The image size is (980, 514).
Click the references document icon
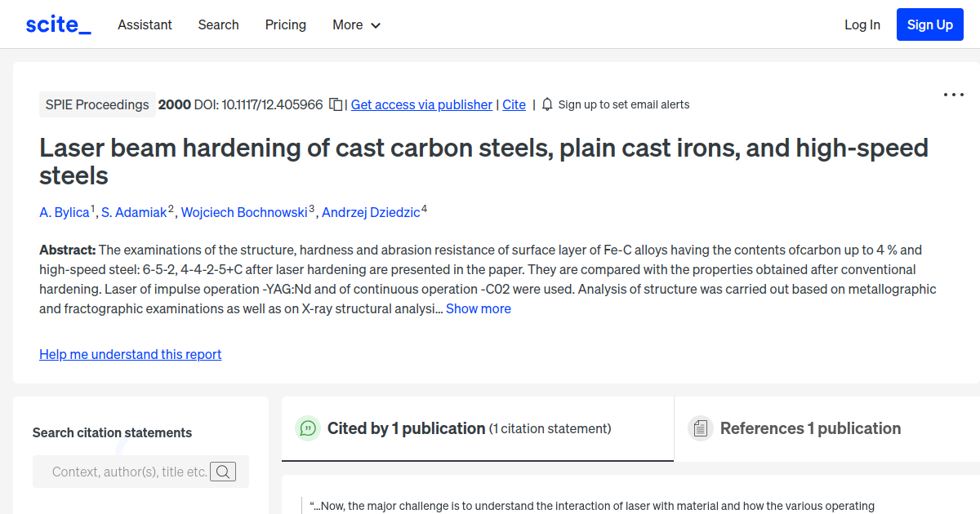(700, 428)
